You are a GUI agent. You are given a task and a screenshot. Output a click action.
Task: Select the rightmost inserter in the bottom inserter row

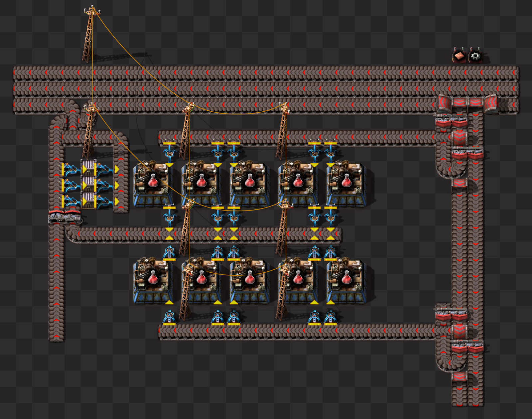click(331, 318)
